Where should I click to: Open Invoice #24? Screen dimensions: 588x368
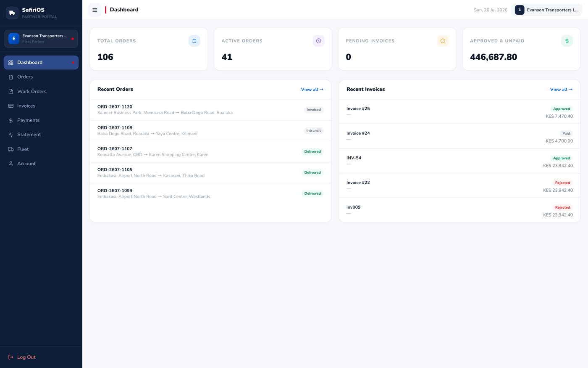(459, 136)
